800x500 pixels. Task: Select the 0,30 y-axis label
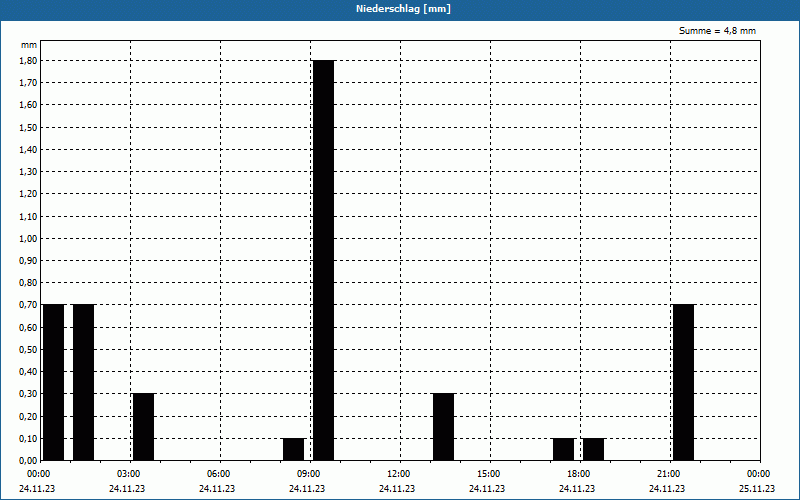tap(29, 394)
